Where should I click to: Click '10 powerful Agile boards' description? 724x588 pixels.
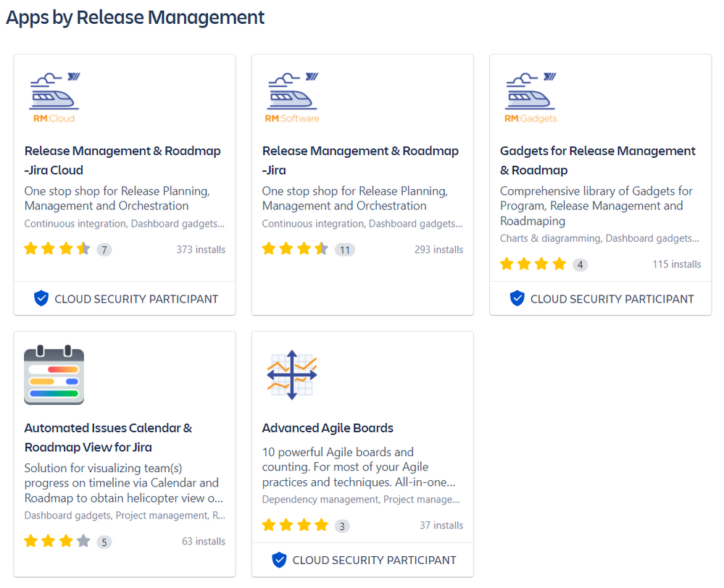click(359, 466)
